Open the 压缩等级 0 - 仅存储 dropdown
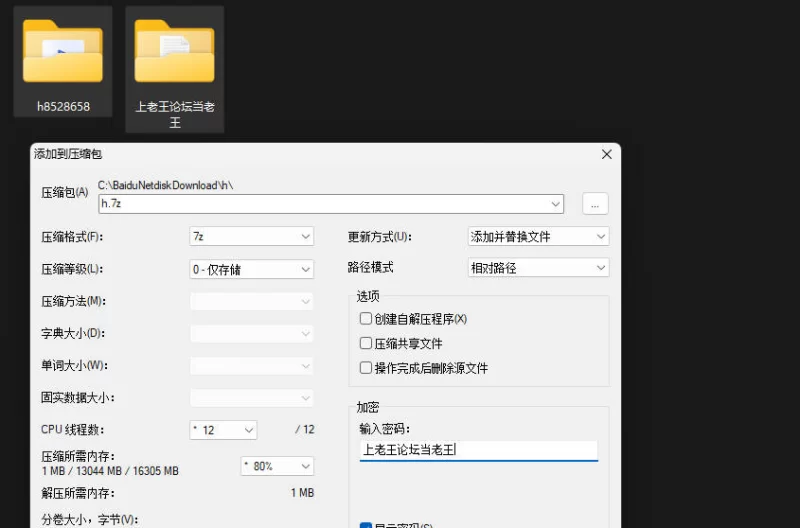This screenshot has width=800, height=528. pos(252,269)
